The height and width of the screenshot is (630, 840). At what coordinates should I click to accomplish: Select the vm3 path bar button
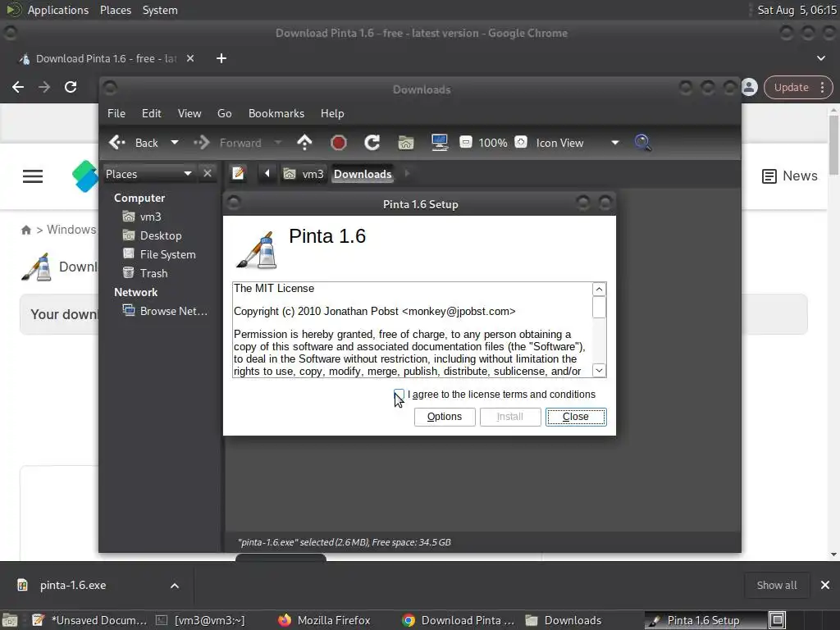tap(304, 174)
